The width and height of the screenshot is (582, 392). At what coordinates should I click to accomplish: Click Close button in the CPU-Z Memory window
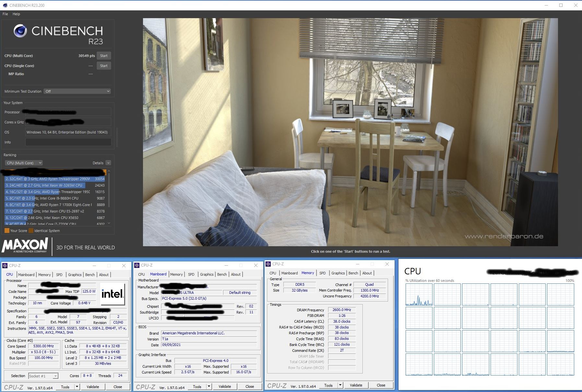381,385
